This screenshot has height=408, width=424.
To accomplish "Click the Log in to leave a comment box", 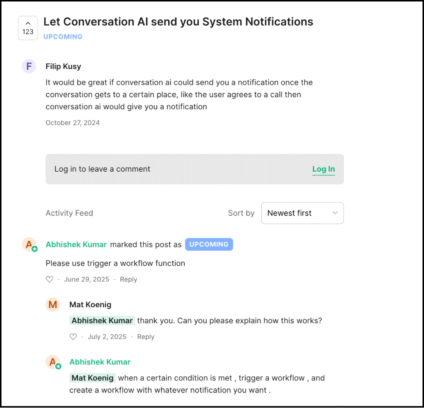I will coord(195,169).
